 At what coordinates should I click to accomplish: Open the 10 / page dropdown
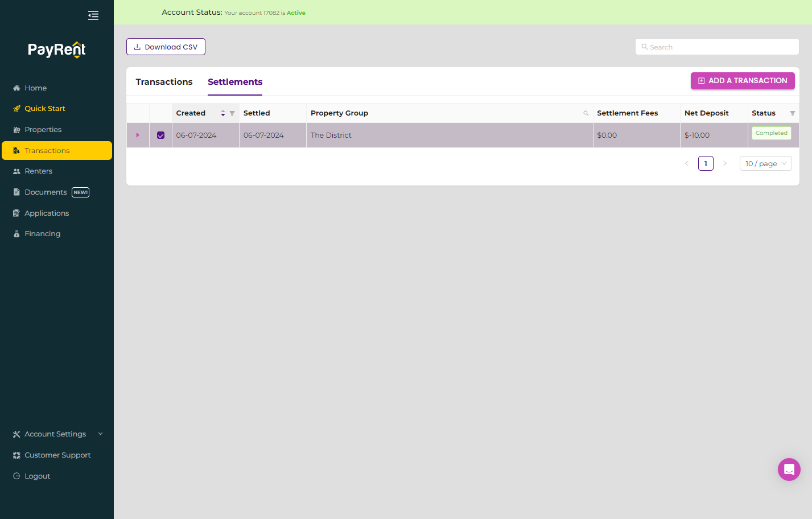click(x=766, y=163)
